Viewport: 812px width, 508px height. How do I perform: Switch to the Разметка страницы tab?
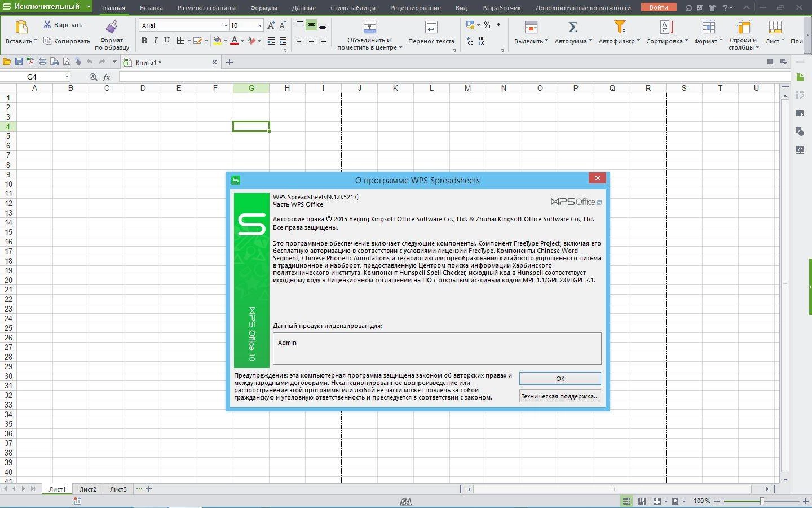click(206, 8)
